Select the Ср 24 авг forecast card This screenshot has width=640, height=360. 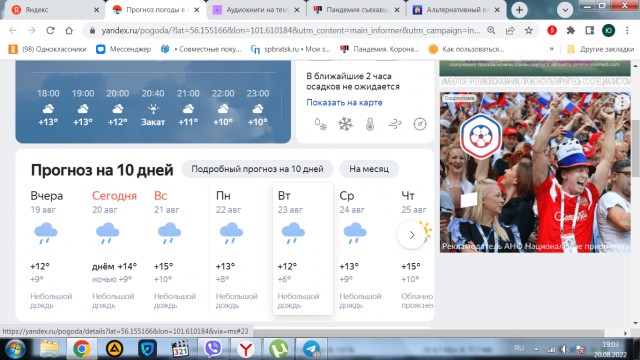[x=364, y=249]
